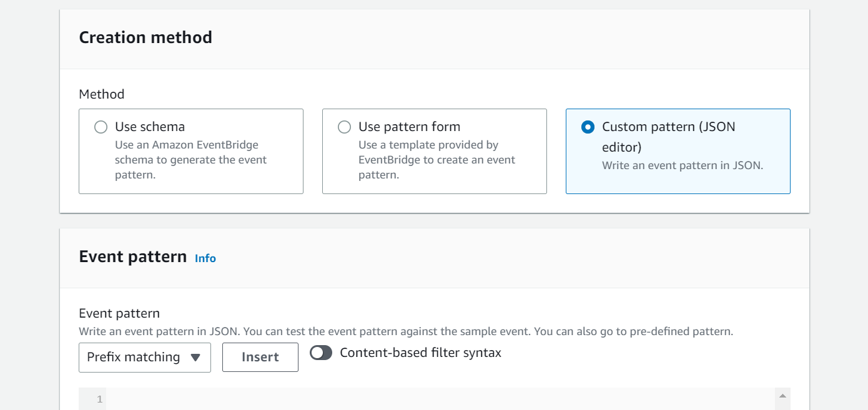This screenshot has height=410, width=868.
Task: Open the Info link beside Event pattern
Action: 205,258
